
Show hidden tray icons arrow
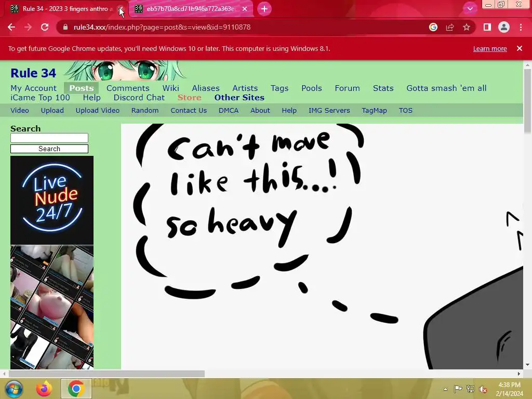click(x=445, y=389)
